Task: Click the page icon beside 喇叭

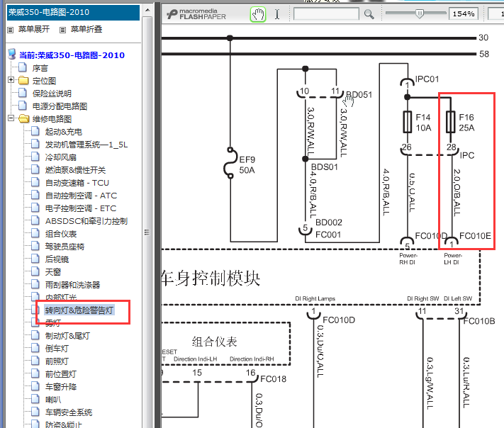Action: [35, 399]
